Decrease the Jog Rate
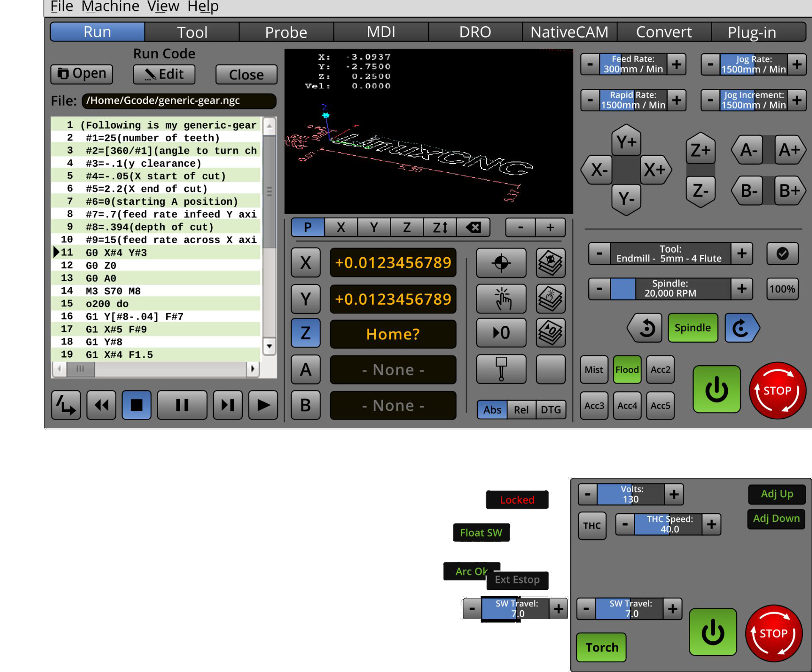This screenshot has width=812, height=672. pos(710,64)
